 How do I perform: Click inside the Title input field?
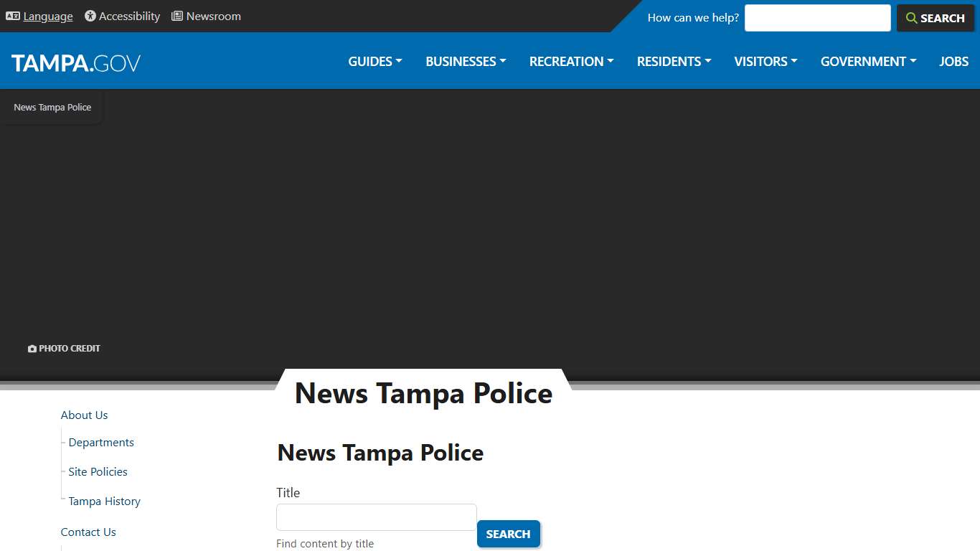point(376,517)
